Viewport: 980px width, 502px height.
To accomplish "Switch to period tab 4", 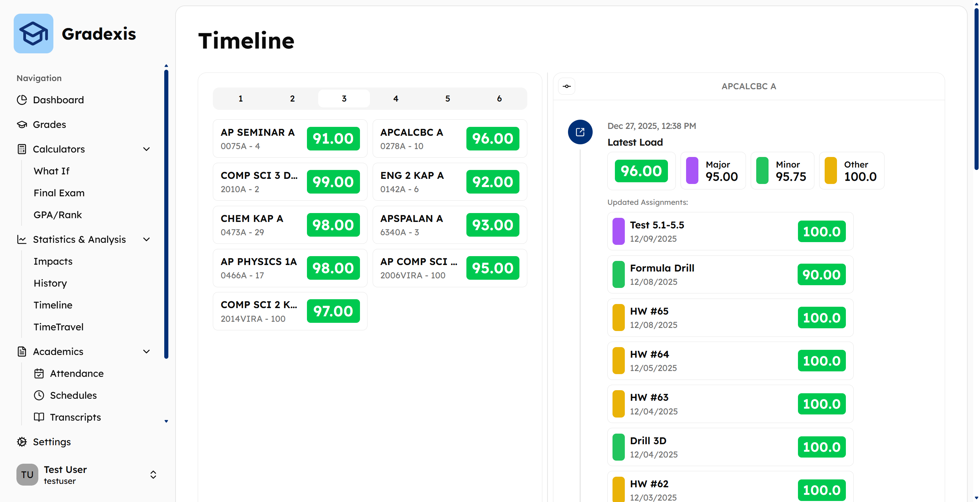I will tap(396, 98).
